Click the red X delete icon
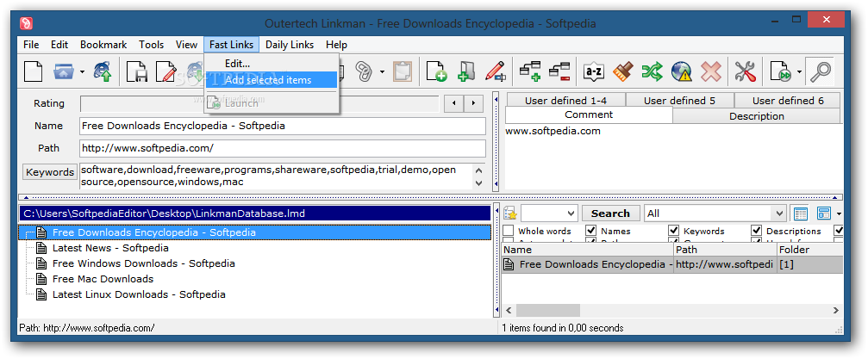 711,71
